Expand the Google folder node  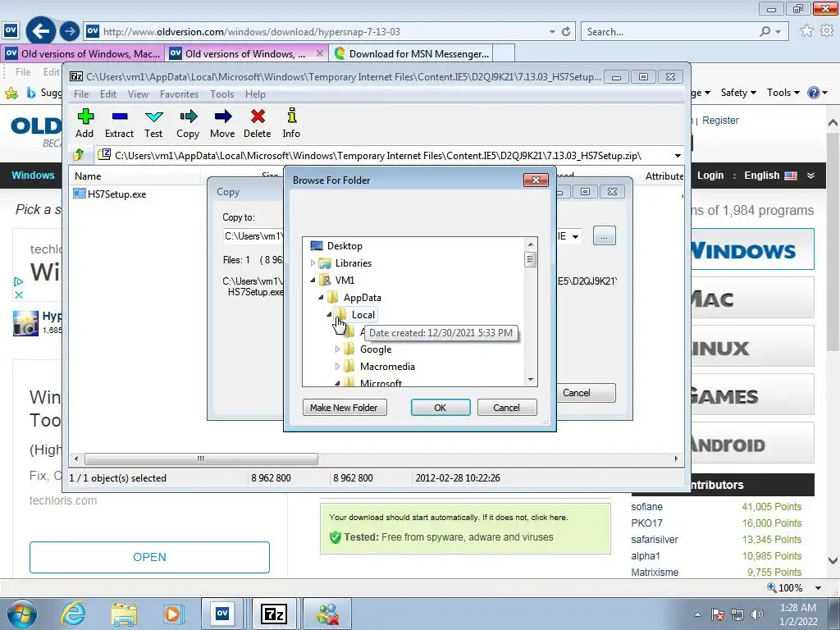[337, 349]
